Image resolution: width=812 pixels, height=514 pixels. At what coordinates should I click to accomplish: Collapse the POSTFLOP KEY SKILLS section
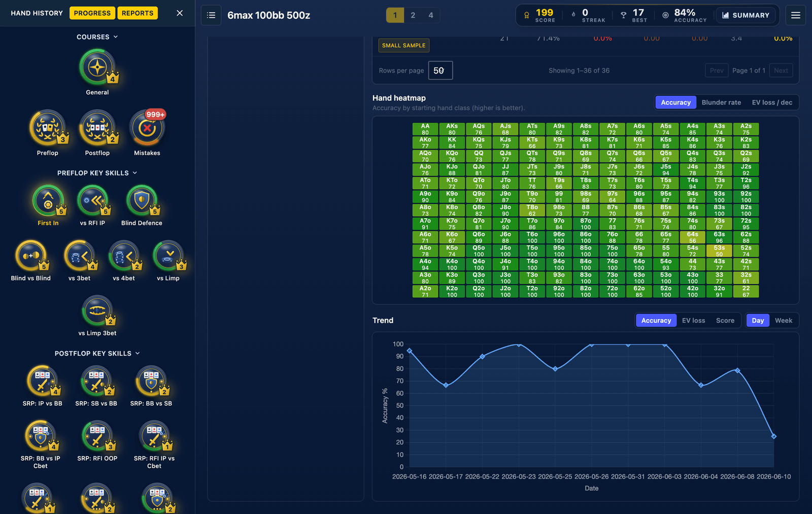click(x=97, y=354)
